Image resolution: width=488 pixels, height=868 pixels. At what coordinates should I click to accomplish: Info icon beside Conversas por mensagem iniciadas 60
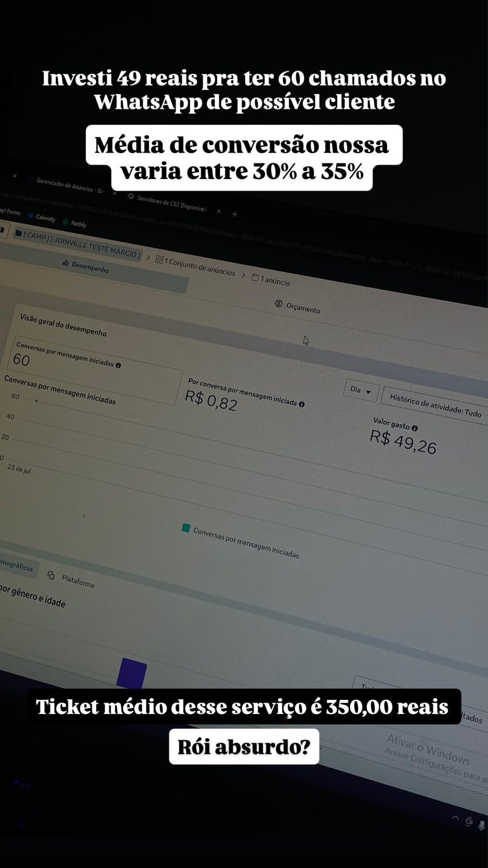coord(118,365)
